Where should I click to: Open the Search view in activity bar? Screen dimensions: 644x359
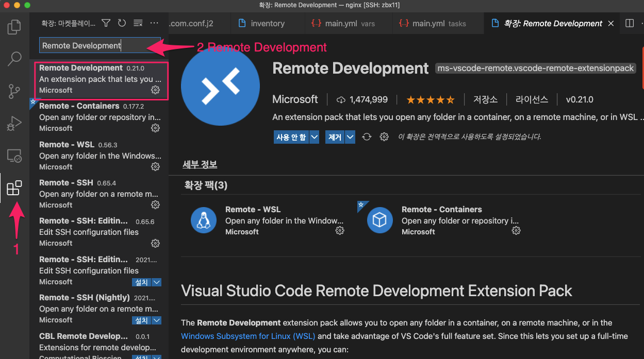14,58
